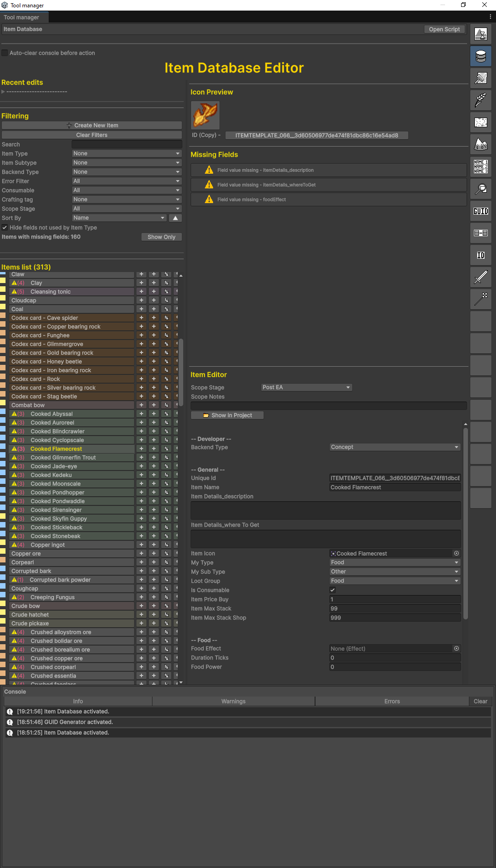Switch to the console Warnings tab
The image size is (496, 868).
(233, 701)
